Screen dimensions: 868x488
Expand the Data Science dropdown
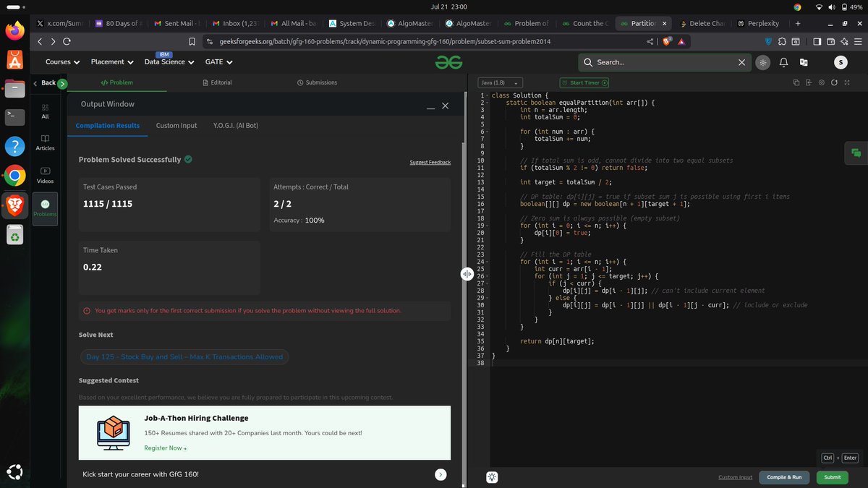[x=169, y=62]
